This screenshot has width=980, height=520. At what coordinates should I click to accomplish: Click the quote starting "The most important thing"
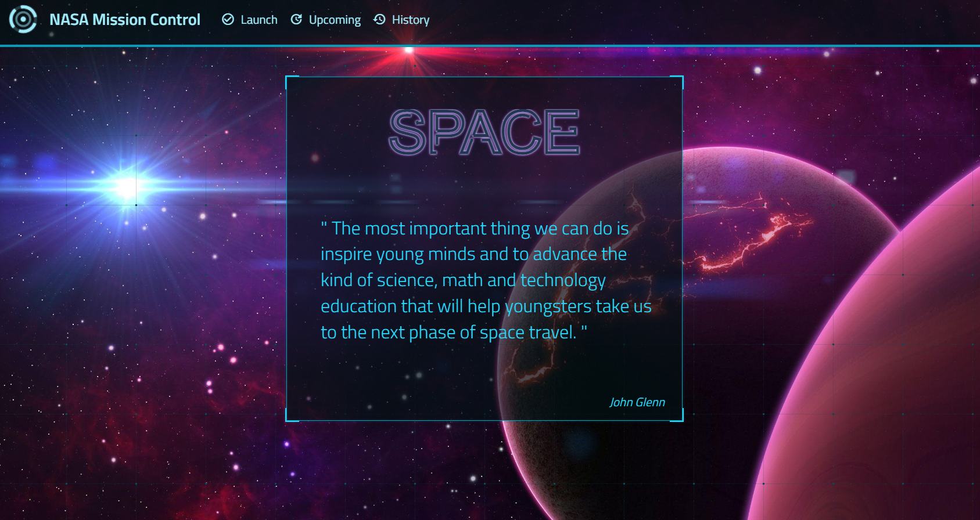point(486,280)
